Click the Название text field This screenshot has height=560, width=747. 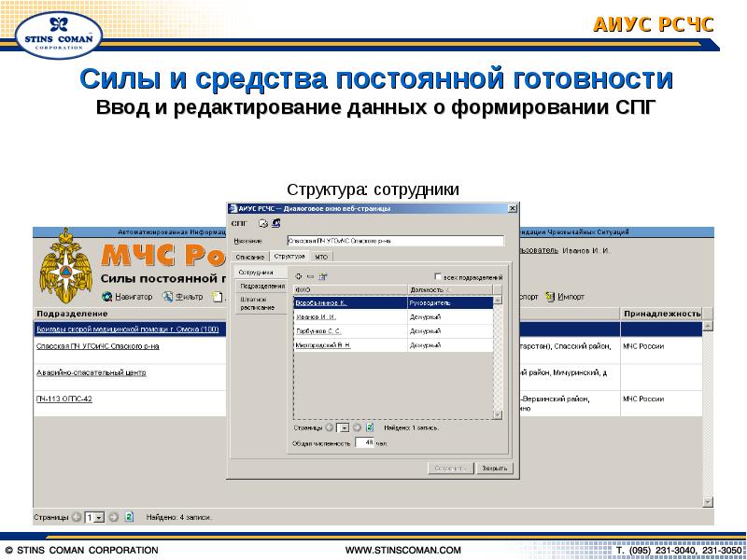[395, 241]
